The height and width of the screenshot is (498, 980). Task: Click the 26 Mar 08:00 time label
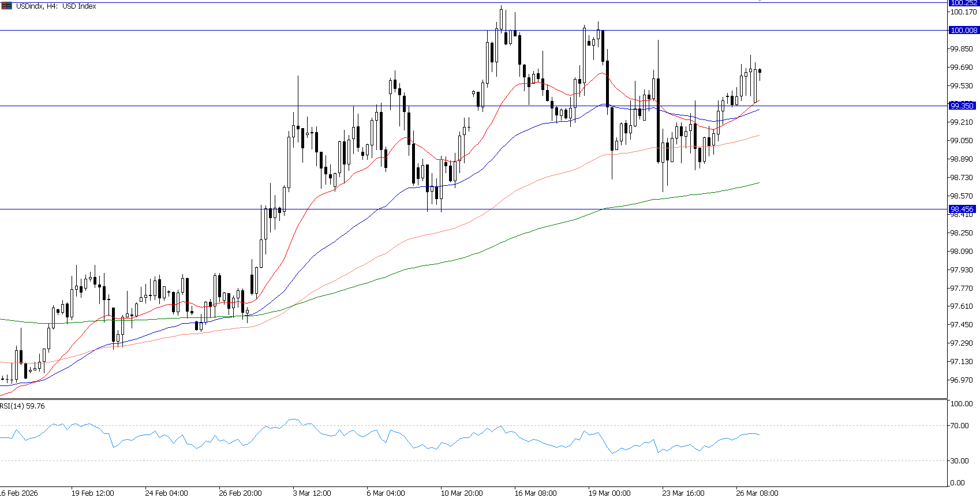757,493
